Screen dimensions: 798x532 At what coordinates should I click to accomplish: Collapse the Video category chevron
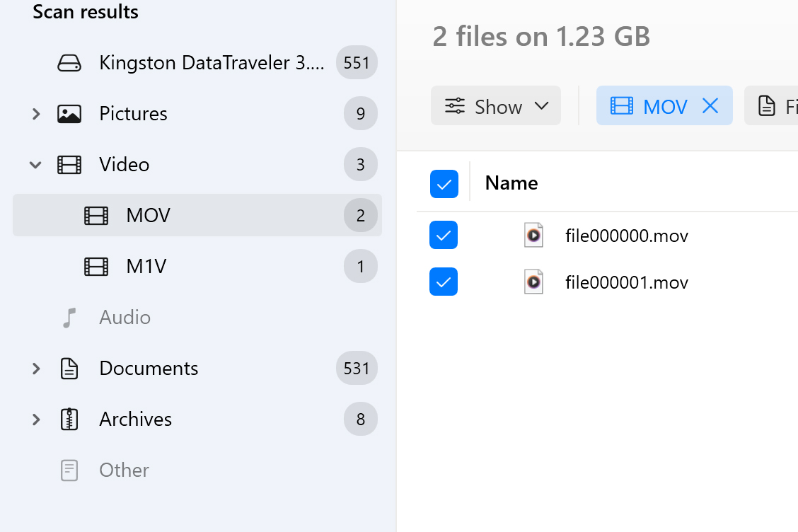pyautogui.click(x=36, y=165)
